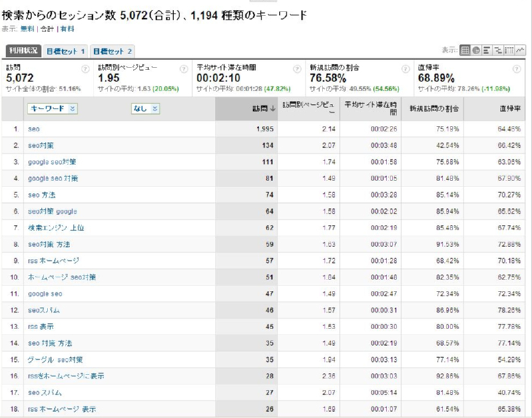532x418 pixels.
Task: Click summary bounce rate 68.89%
Action: [436, 78]
